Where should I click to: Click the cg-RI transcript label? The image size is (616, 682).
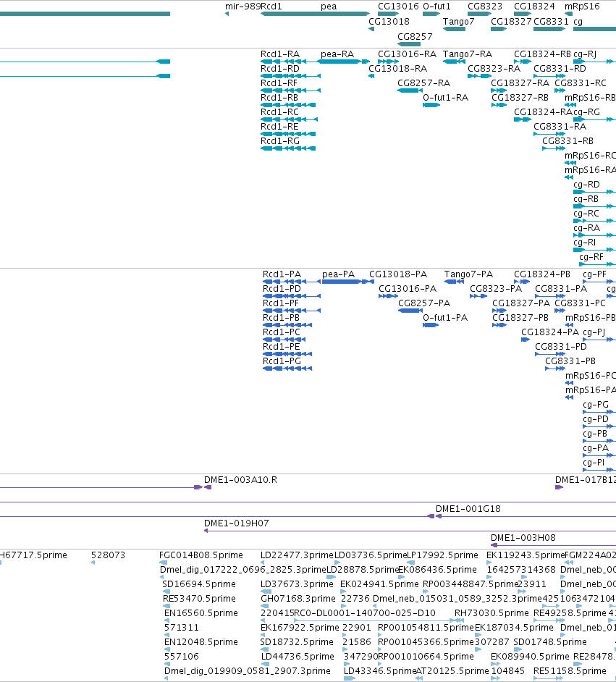click(585, 243)
